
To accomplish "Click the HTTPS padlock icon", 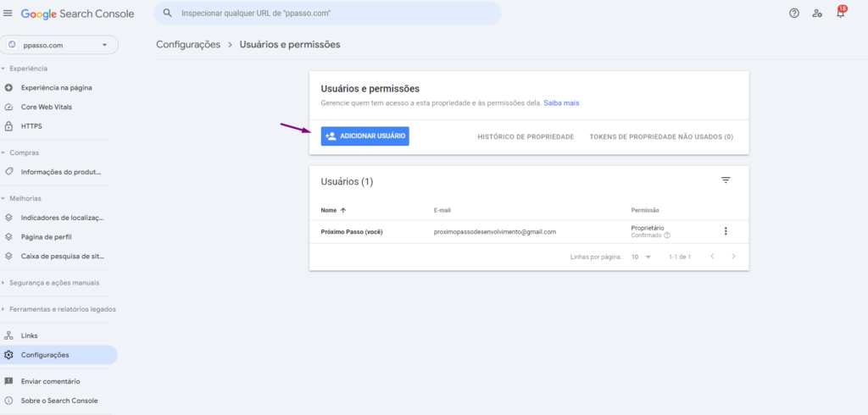I will click(8, 126).
